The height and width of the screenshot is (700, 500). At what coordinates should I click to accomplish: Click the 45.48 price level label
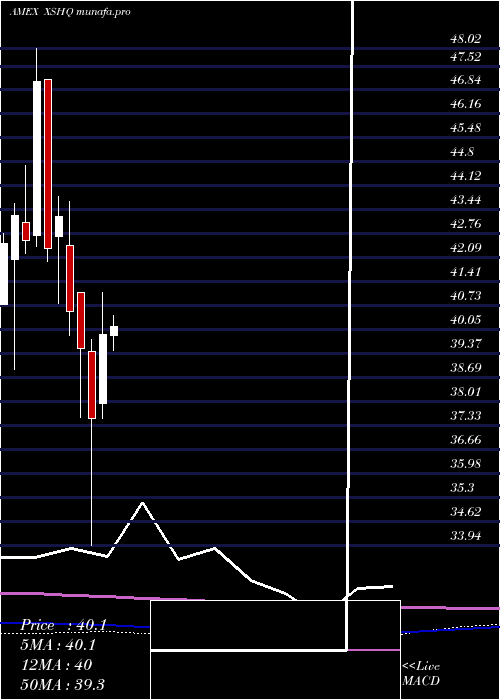pos(466,128)
